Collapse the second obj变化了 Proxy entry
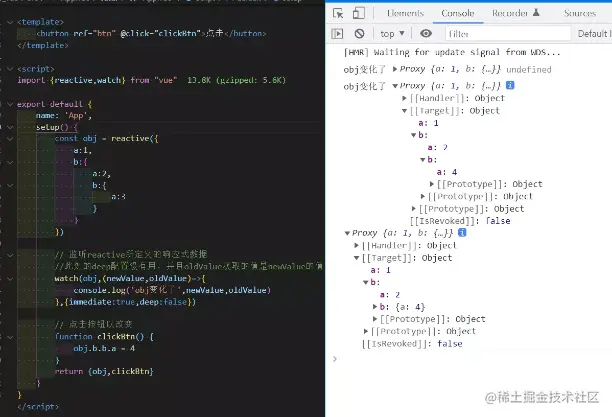The height and width of the screenshot is (417, 612). point(395,86)
